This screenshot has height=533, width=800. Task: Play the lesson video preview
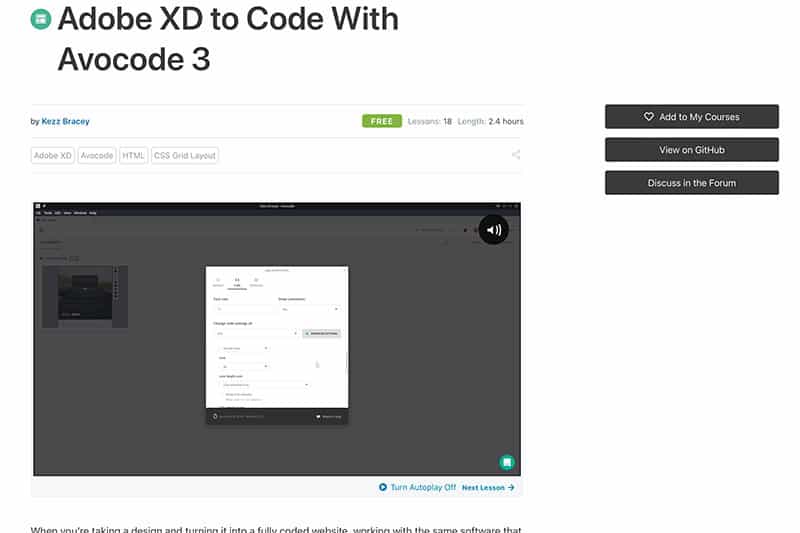(277, 339)
